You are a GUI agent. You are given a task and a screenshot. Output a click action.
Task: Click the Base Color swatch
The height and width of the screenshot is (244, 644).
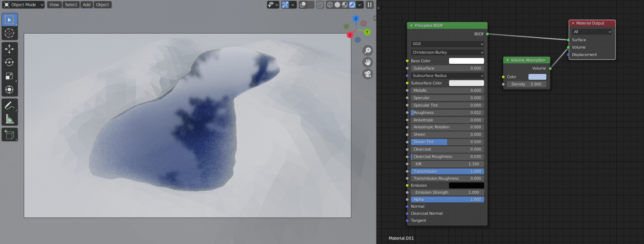[x=466, y=61]
